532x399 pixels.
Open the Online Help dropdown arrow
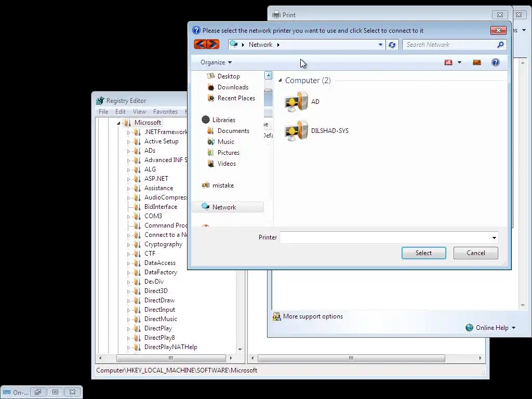tap(513, 328)
